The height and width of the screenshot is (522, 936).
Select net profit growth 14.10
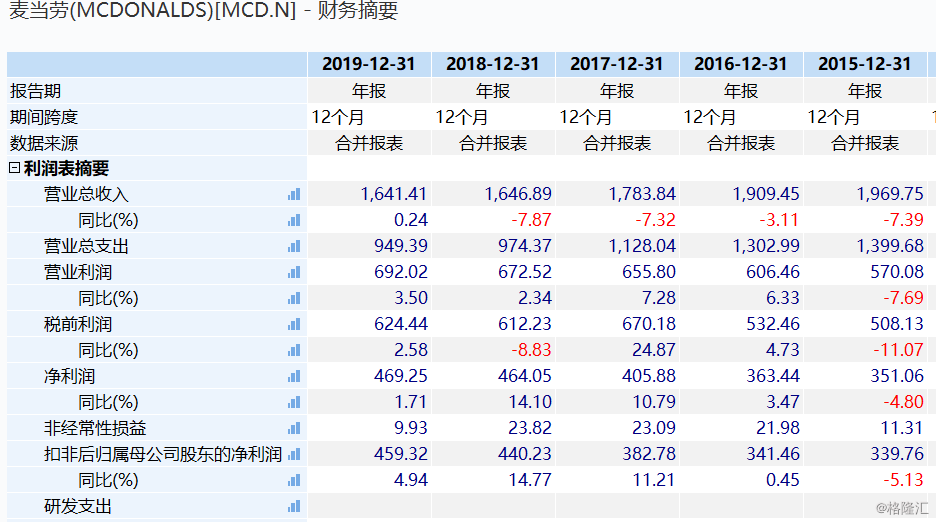[x=530, y=401]
